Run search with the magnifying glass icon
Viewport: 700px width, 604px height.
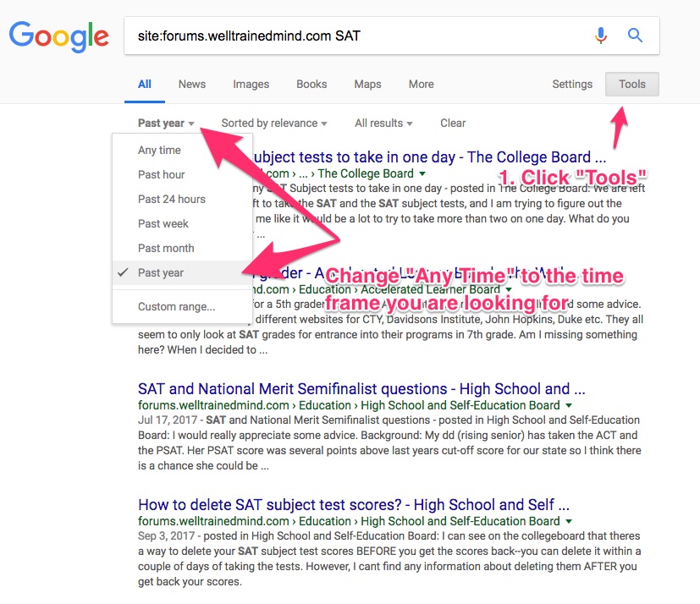pos(635,36)
